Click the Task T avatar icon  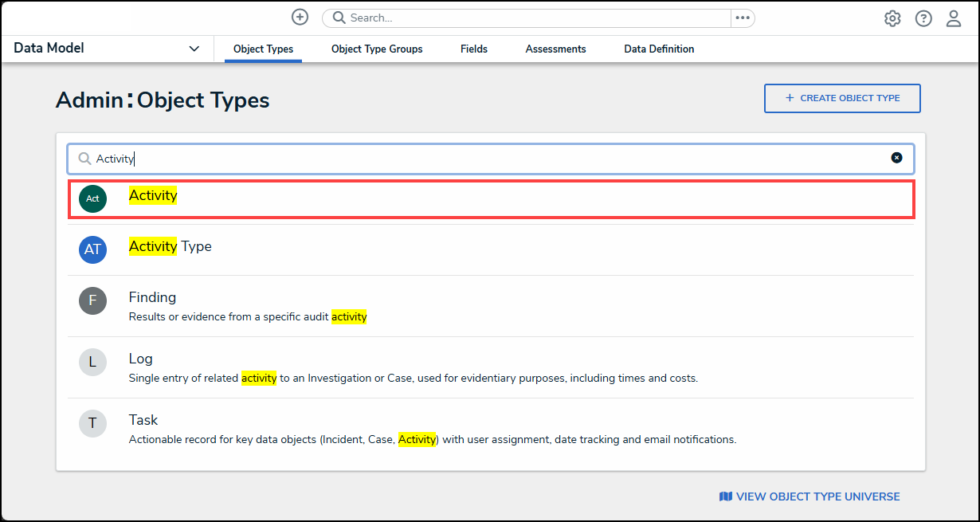point(92,423)
